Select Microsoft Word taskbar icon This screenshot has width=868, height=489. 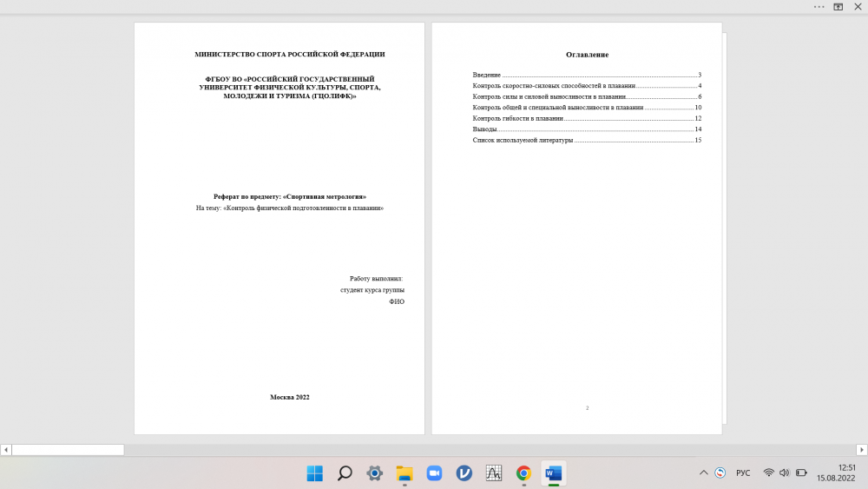coord(554,473)
